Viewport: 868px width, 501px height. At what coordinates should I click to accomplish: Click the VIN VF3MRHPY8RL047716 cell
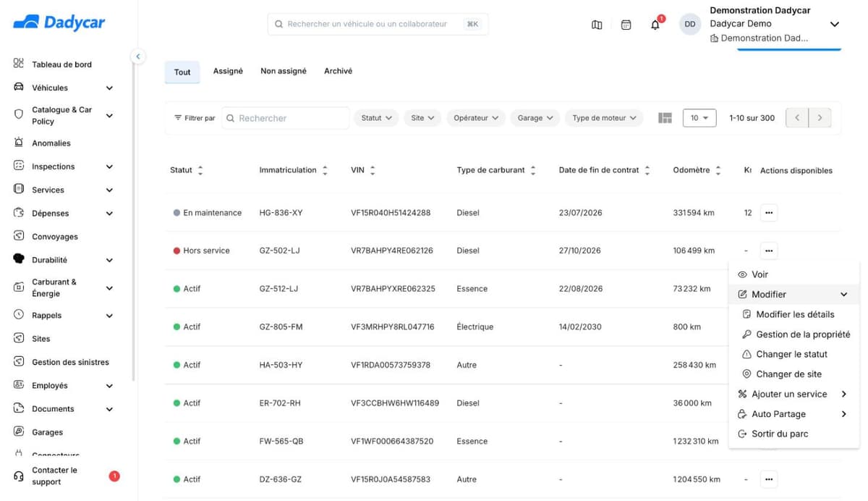click(393, 327)
